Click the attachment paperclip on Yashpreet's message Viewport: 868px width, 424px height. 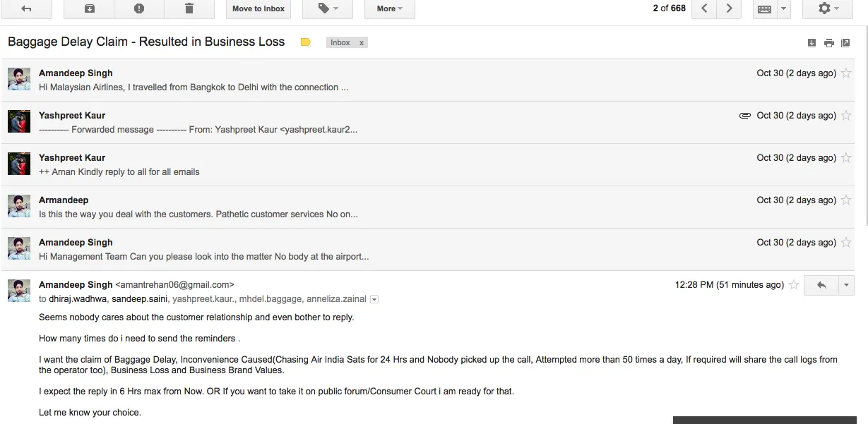pyautogui.click(x=744, y=116)
